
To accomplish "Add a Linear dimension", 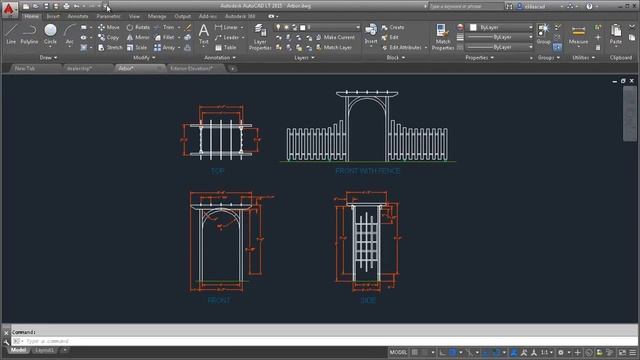I will tap(226, 27).
